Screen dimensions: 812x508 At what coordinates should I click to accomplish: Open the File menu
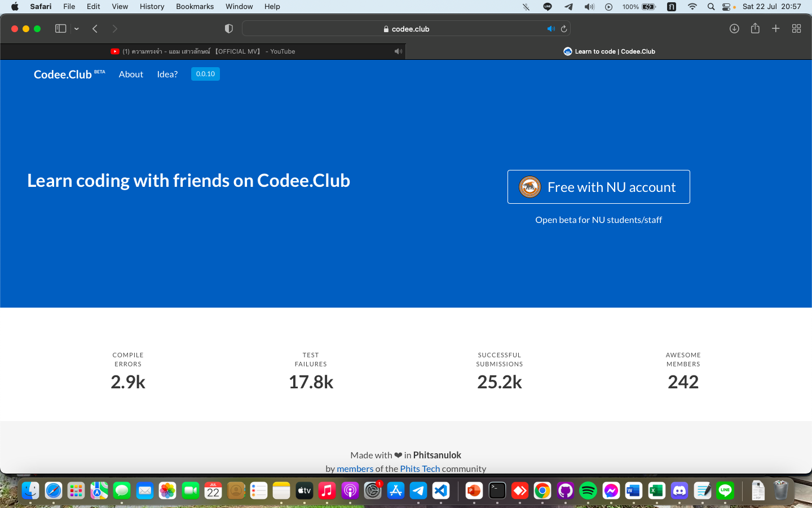click(69, 7)
